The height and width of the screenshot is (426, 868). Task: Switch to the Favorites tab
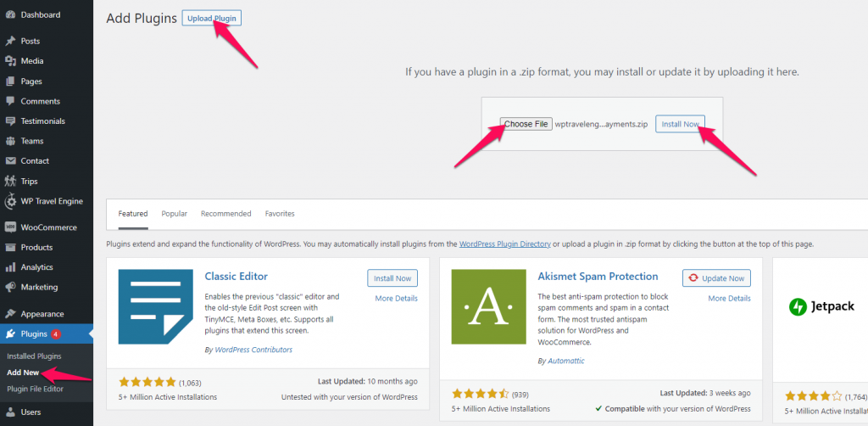click(280, 214)
